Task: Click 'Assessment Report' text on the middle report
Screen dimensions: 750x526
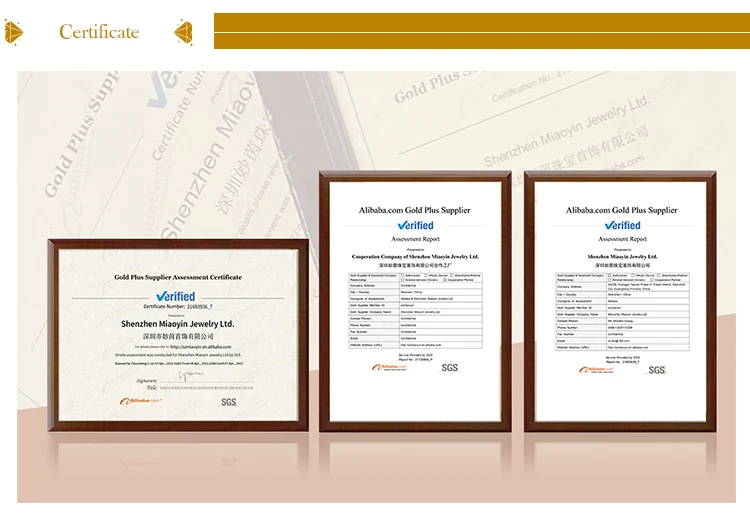Action: (x=415, y=239)
